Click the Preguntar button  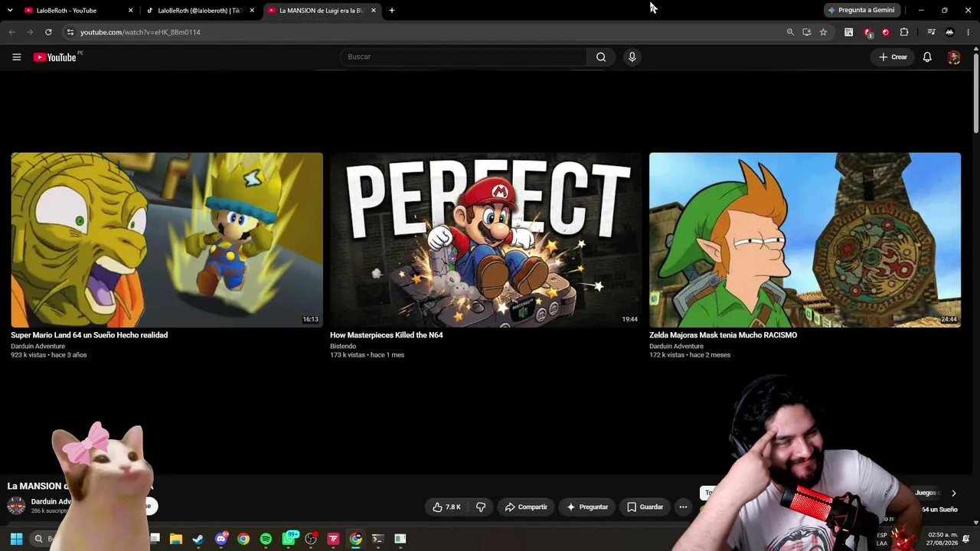click(x=587, y=507)
